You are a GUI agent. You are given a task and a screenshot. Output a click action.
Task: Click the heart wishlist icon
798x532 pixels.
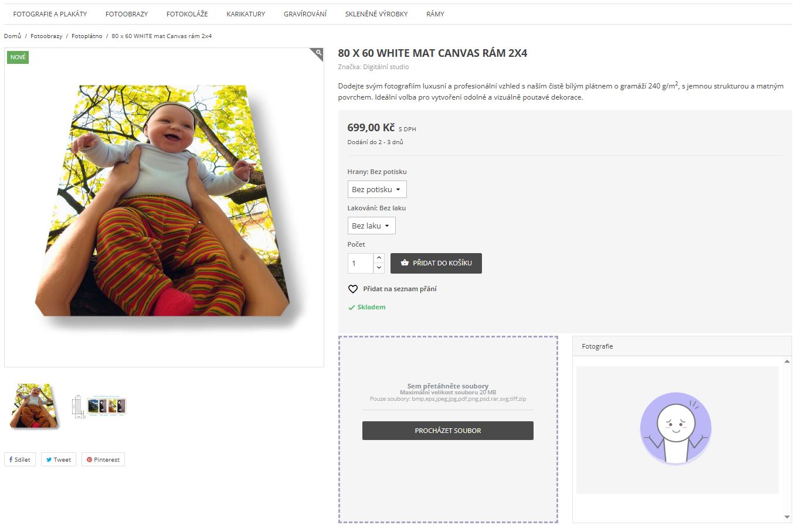pos(353,289)
